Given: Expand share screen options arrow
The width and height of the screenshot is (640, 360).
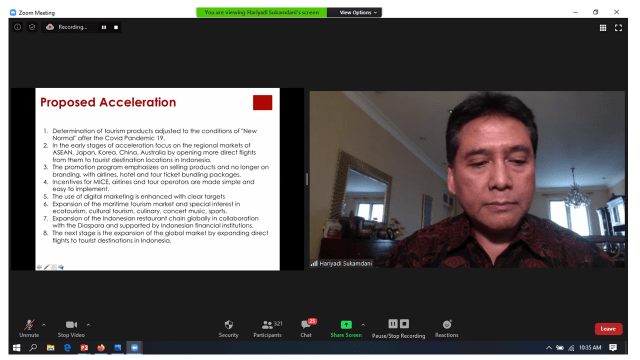Looking at the screenshot, I should point(363,325).
